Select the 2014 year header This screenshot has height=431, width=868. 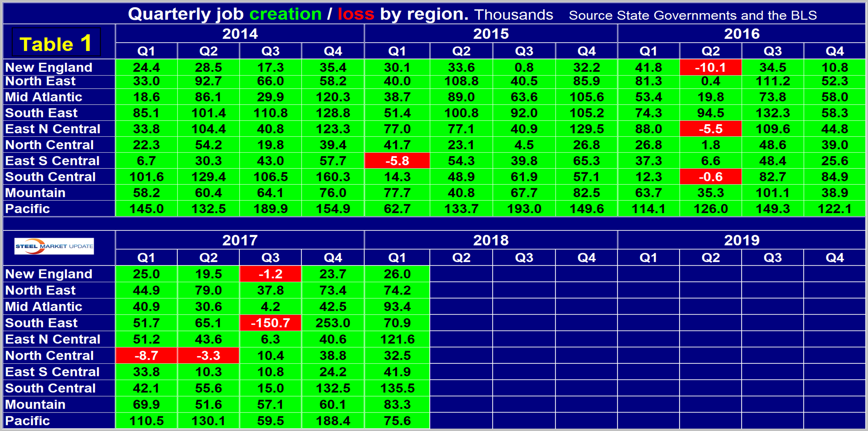click(240, 34)
